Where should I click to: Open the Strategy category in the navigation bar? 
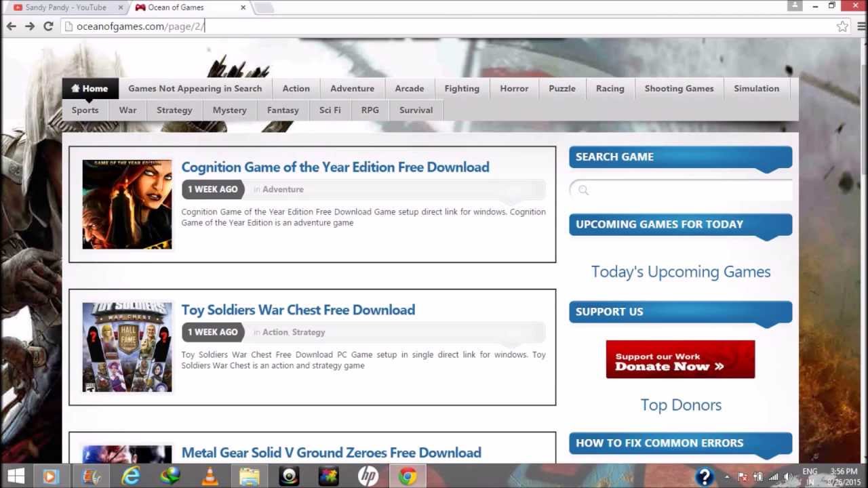pyautogui.click(x=174, y=110)
